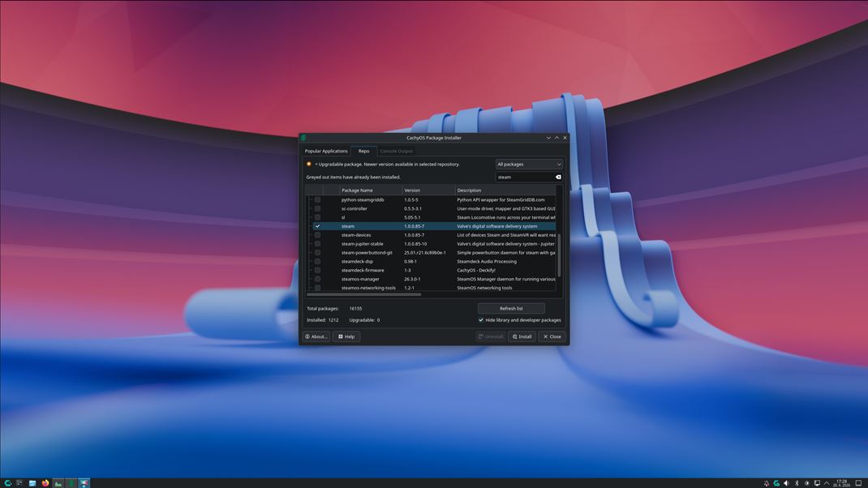
Task: Sort by the Version column header
Action: (428, 190)
